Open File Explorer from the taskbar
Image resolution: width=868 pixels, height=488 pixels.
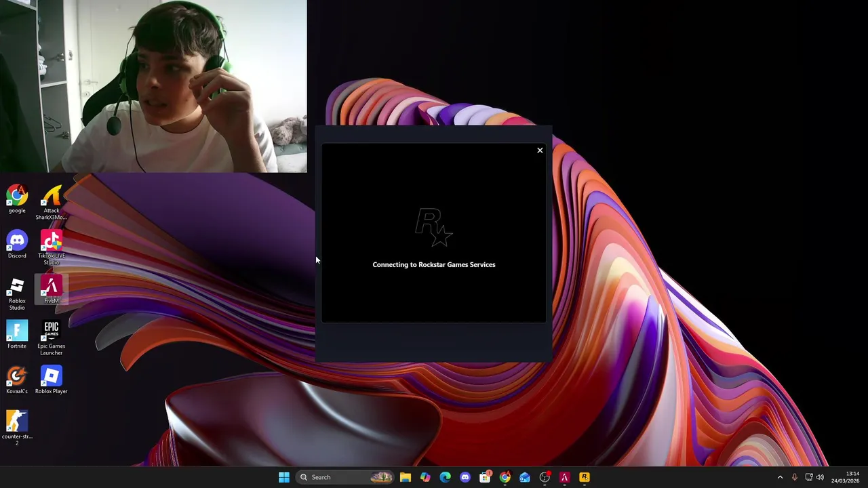(406, 477)
